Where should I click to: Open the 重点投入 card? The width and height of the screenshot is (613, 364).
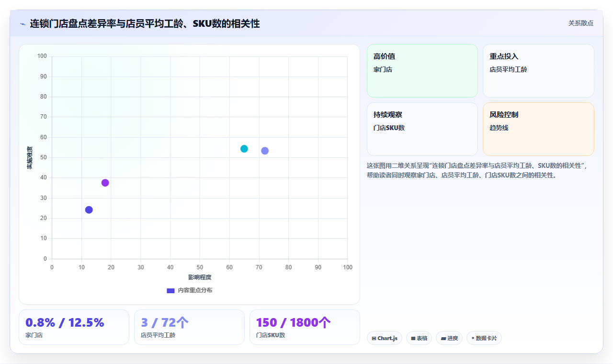pyautogui.click(x=538, y=71)
